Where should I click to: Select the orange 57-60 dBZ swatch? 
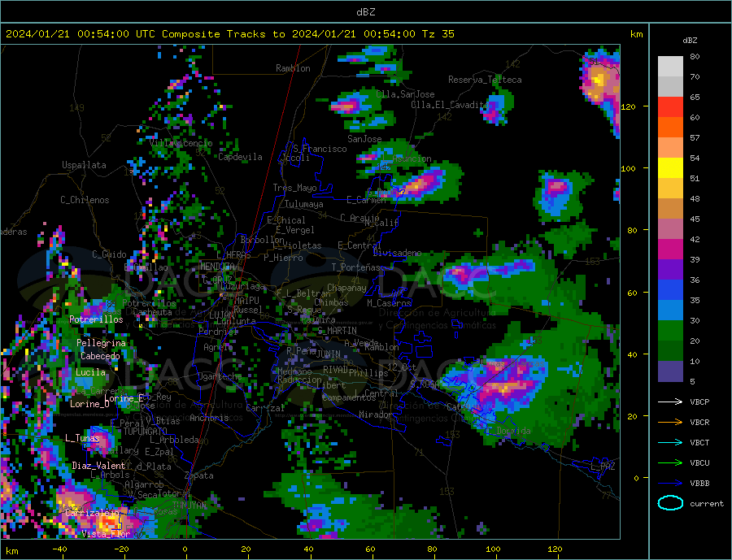coord(670,128)
